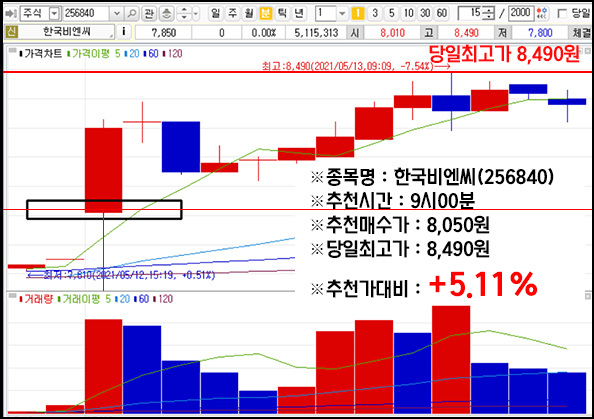The image size is (594, 419).
Task: Click the 신 badge beside 한국비엔씨
Action: point(11,32)
